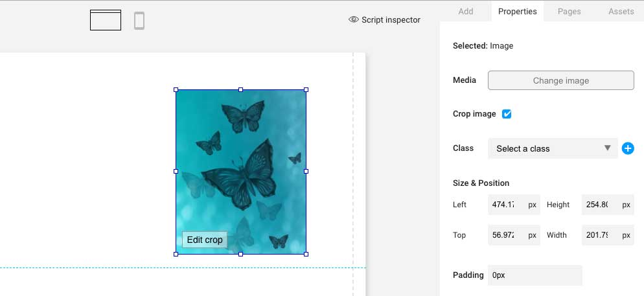Click the Script inspector eye icon
The image size is (644, 296).
coord(354,19)
